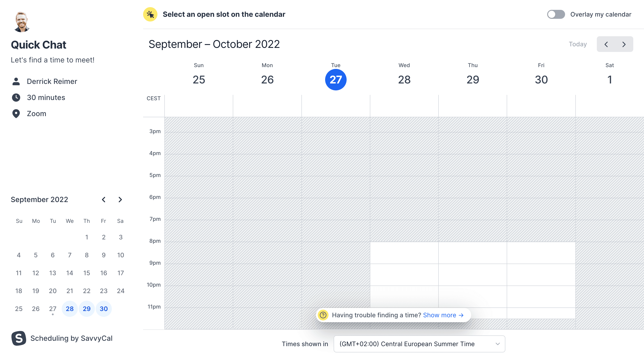Click the Show more link

pos(439,315)
